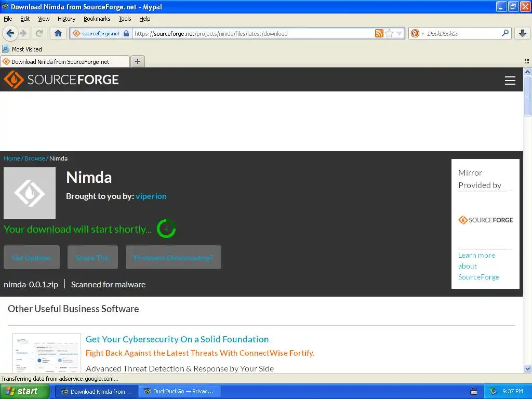Click the scrollbar up arrow
Image resolution: width=532 pixels, height=399 pixels.
coord(527,72)
